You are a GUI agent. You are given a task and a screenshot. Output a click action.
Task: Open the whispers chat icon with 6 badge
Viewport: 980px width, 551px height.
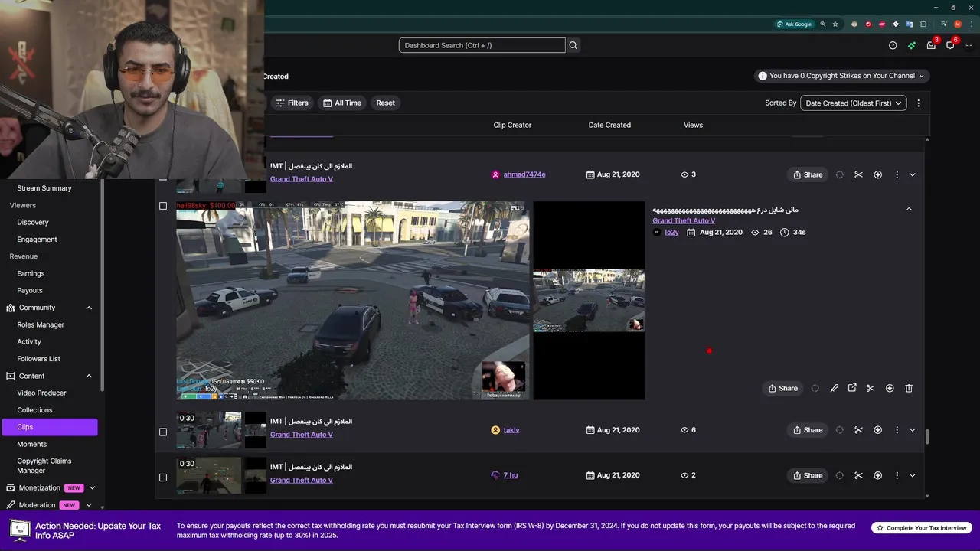[x=950, y=45]
